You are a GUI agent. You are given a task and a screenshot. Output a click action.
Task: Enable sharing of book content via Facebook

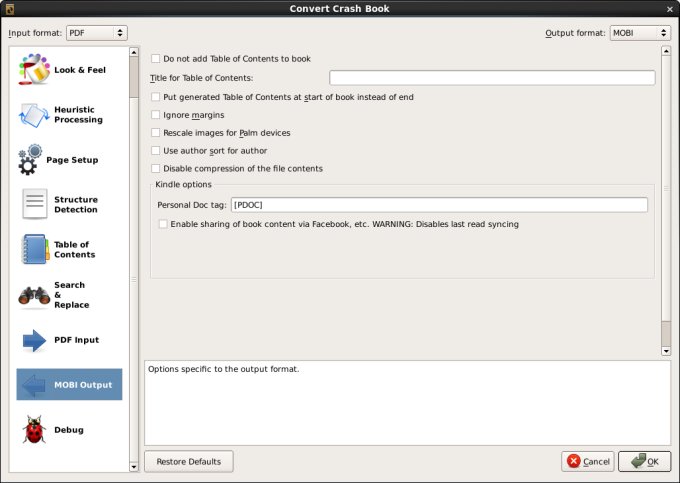coord(163,224)
